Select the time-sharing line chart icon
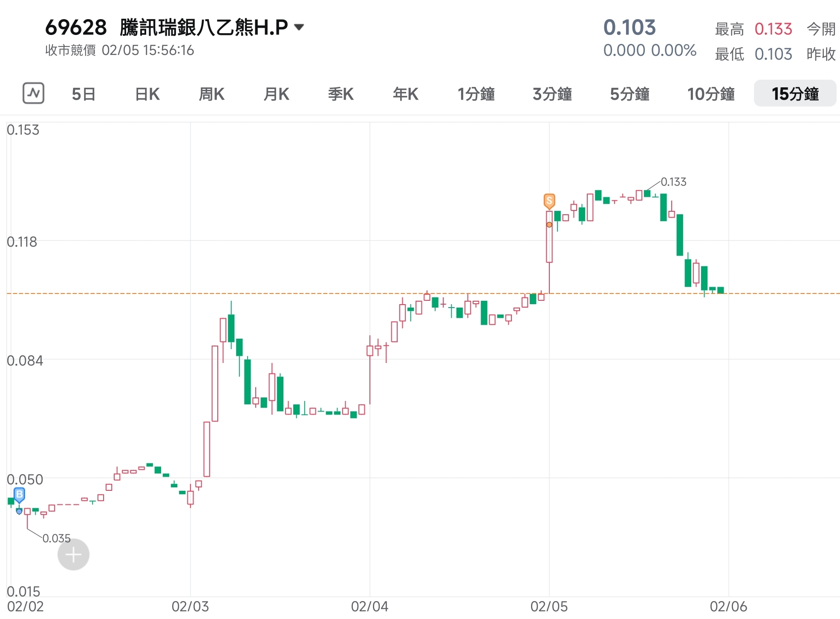 click(33, 93)
